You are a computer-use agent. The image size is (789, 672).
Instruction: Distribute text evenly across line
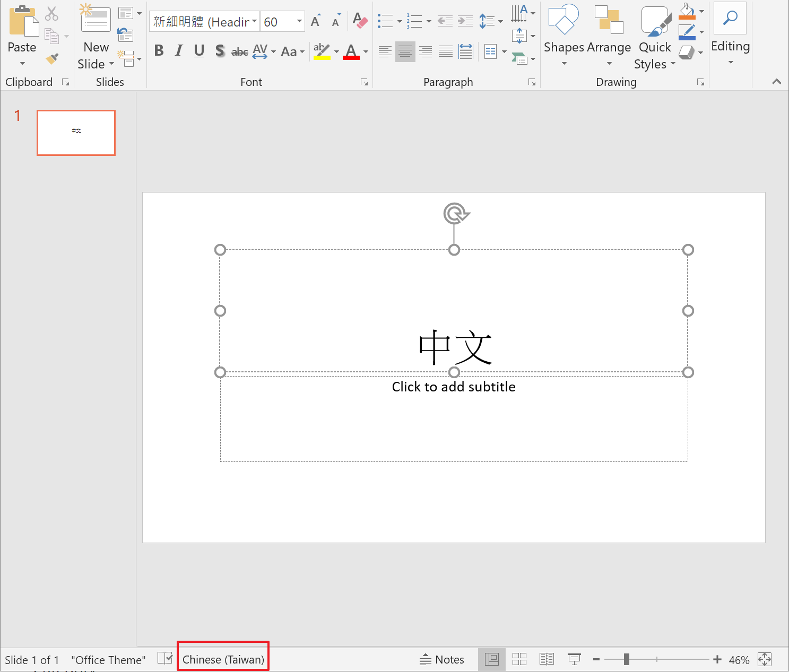pos(466,51)
